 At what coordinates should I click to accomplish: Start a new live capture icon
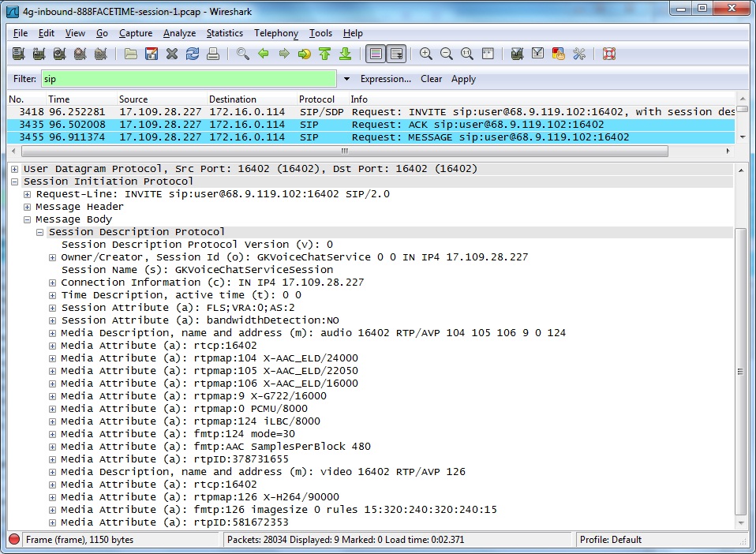pos(60,54)
